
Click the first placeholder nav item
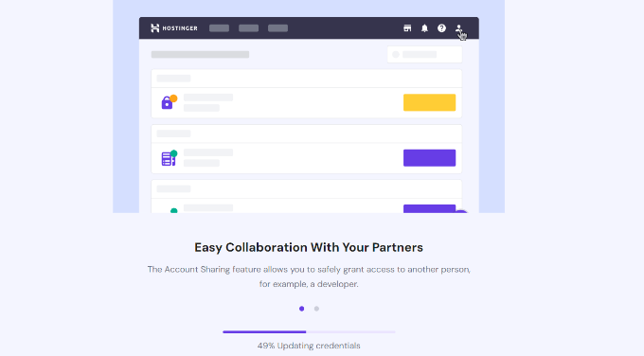point(220,27)
